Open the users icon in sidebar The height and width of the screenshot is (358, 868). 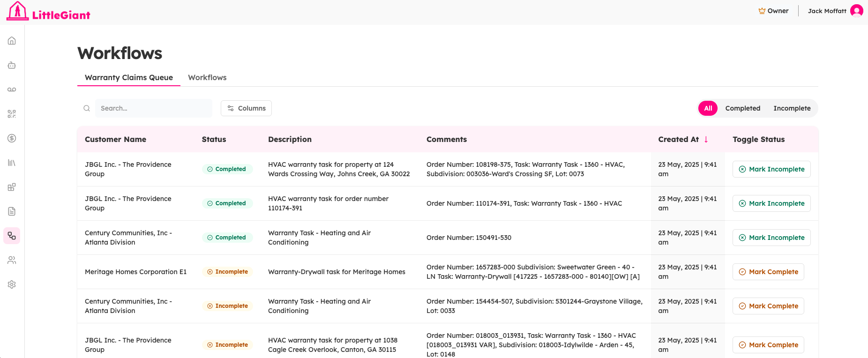(x=12, y=260)
